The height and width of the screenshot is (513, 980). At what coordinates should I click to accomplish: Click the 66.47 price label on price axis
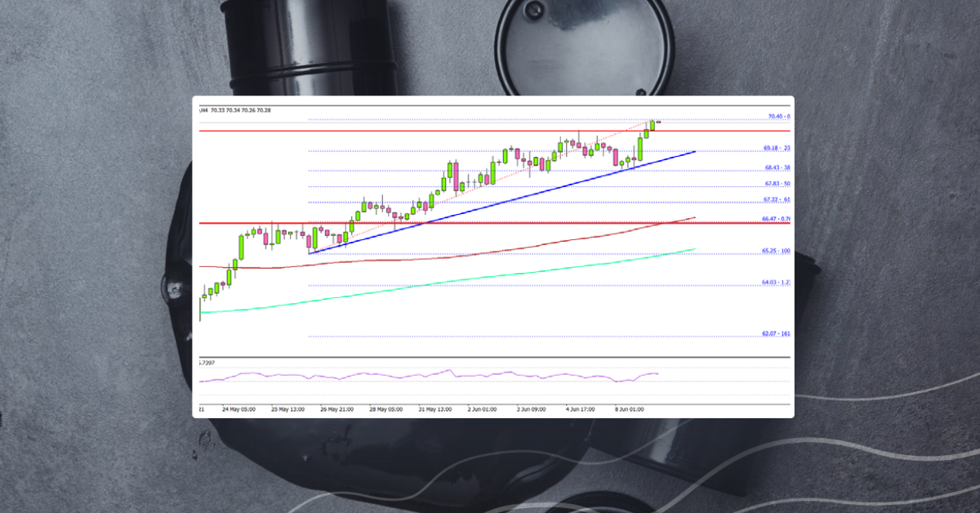coord(774,216)
